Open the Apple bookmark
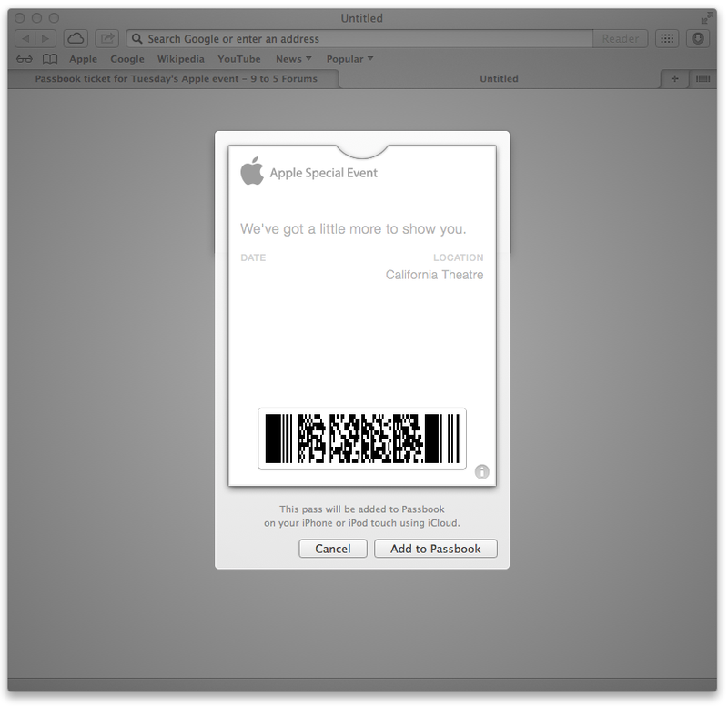This screenshot has width=728, height=706. click(83, 59)
